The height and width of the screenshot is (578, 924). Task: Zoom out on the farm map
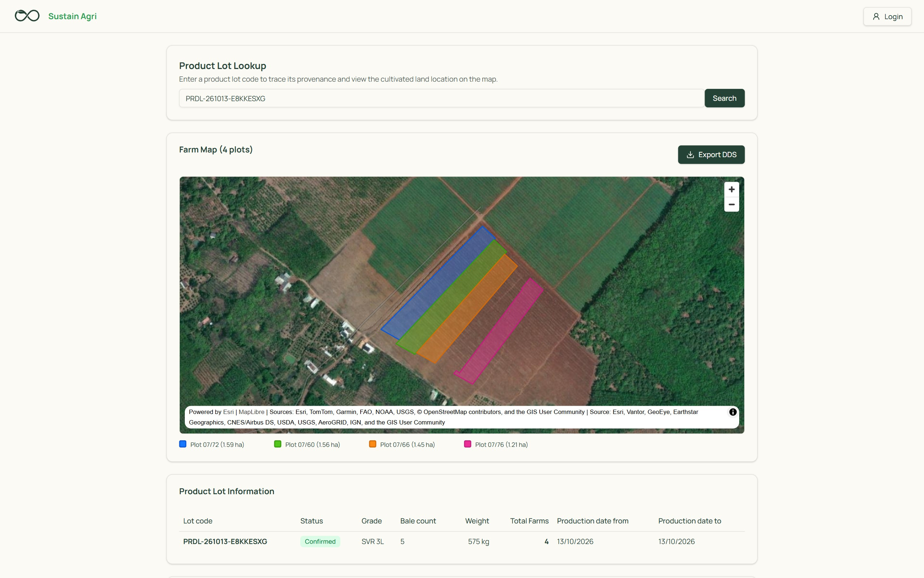732,204
